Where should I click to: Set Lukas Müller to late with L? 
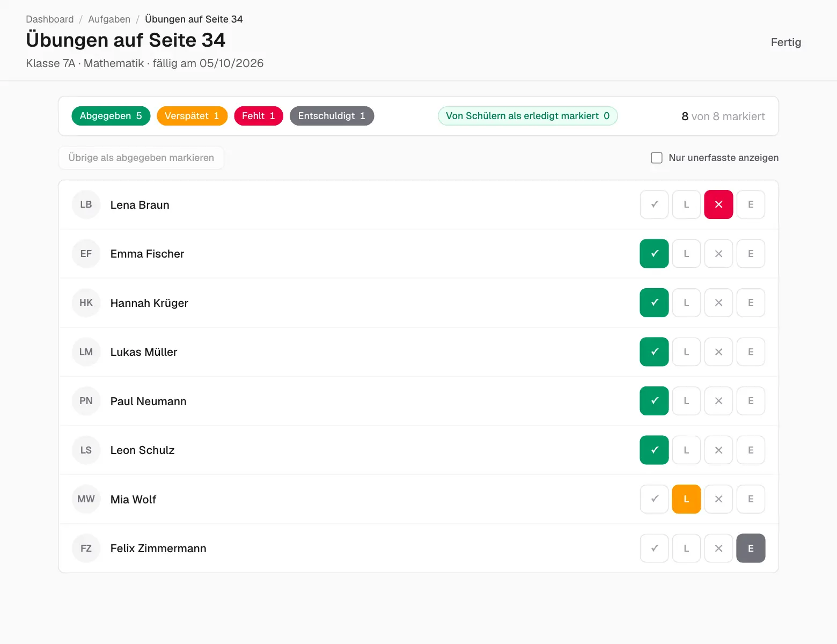coord(686,352)
